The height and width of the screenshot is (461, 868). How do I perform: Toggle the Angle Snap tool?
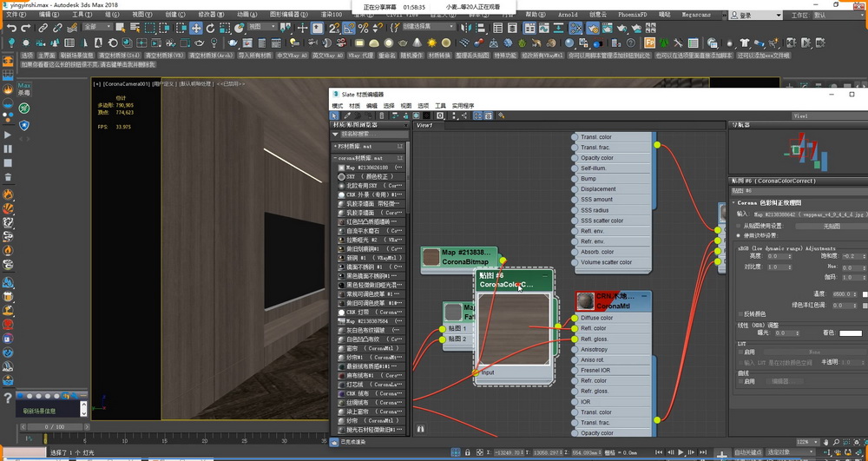point(349,28)
